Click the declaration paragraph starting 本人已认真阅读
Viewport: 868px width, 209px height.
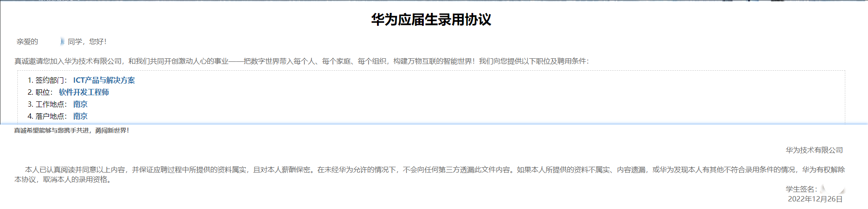[x=430, y=174]
